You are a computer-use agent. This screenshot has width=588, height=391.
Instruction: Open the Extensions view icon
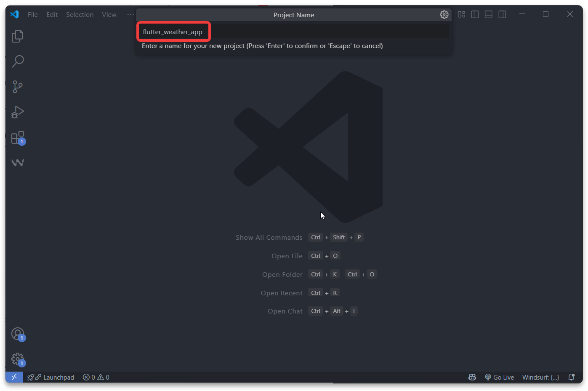pyautogui.click(x=17, y=138)
